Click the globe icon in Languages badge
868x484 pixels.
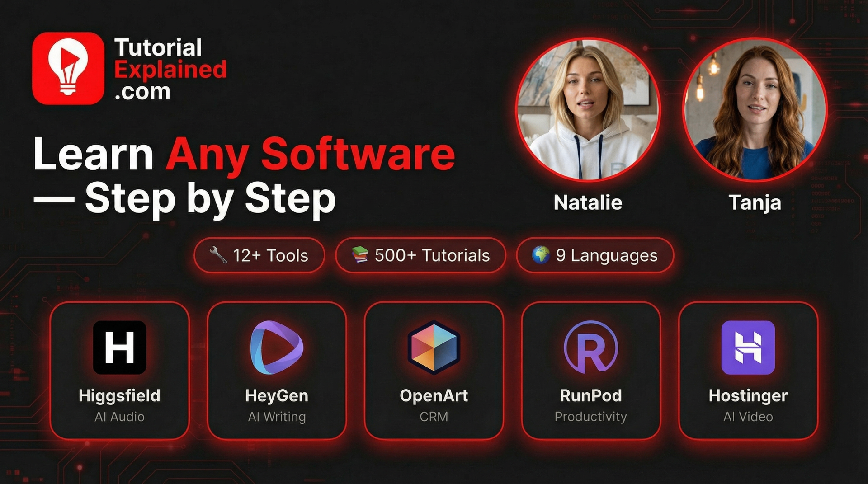(x=541, y=255)
